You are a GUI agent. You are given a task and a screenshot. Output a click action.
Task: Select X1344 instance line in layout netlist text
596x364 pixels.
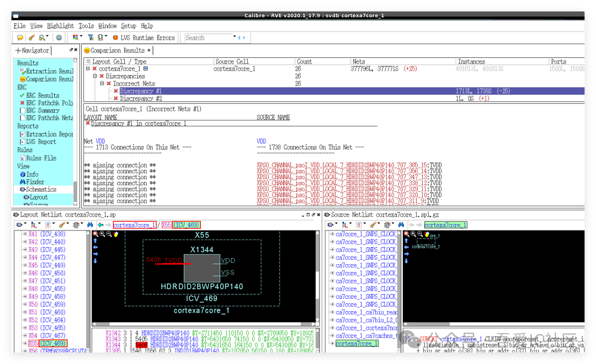209,345
